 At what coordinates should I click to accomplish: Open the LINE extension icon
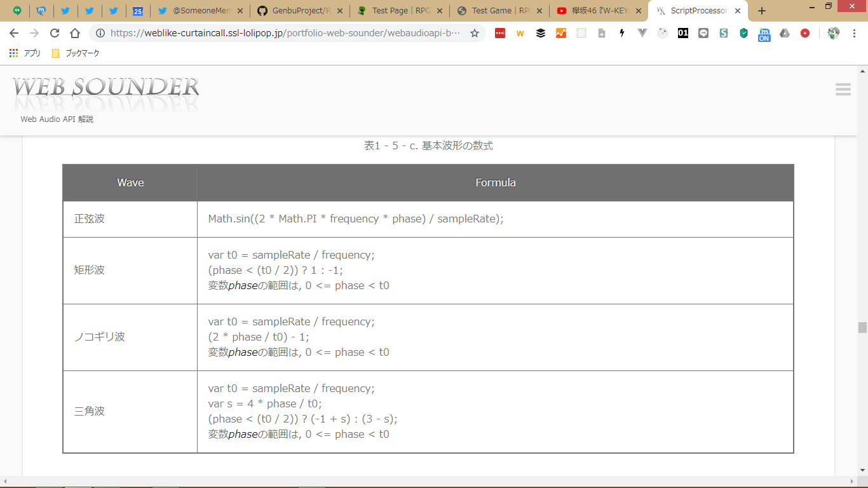[703, 33]
